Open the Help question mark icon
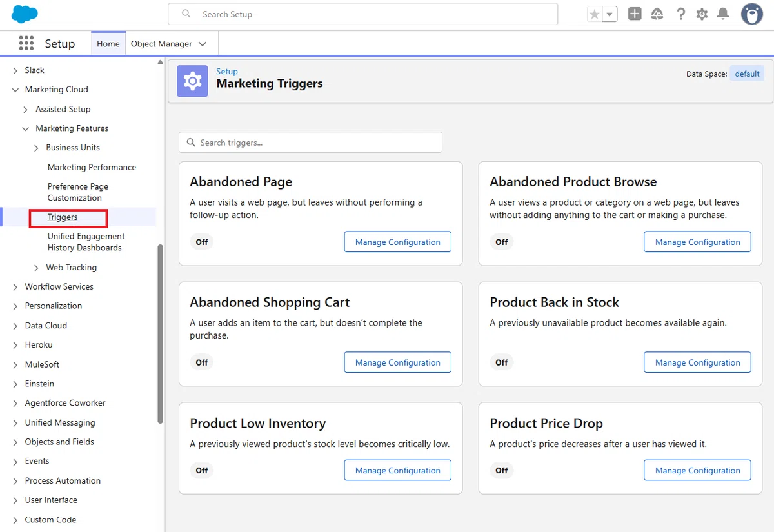The height and width of the screenshot is (532, 774). pos(680,14)
